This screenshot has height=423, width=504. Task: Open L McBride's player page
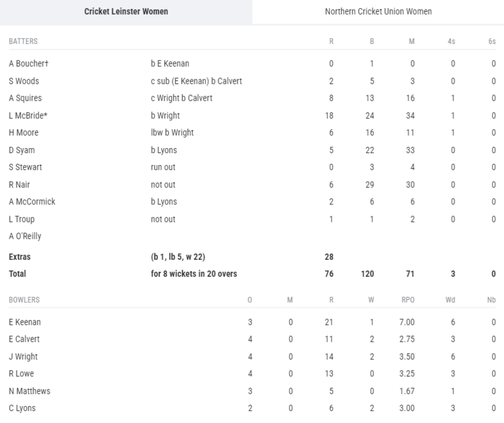point(25,115)
